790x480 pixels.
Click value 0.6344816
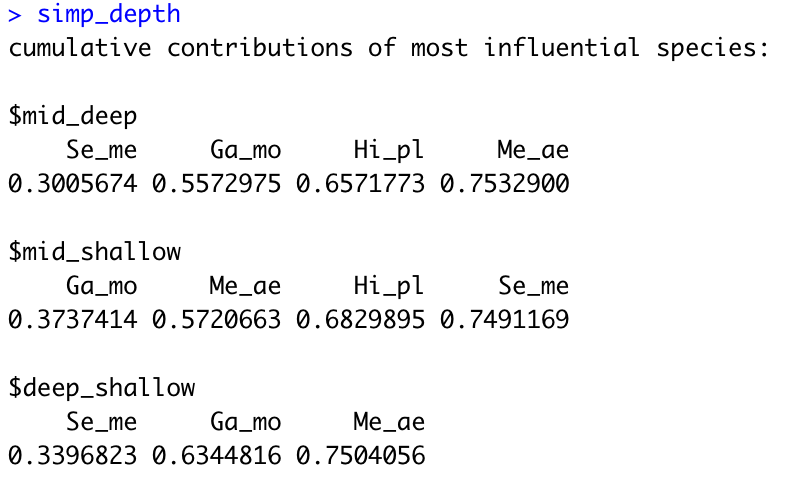coord(217,455)
